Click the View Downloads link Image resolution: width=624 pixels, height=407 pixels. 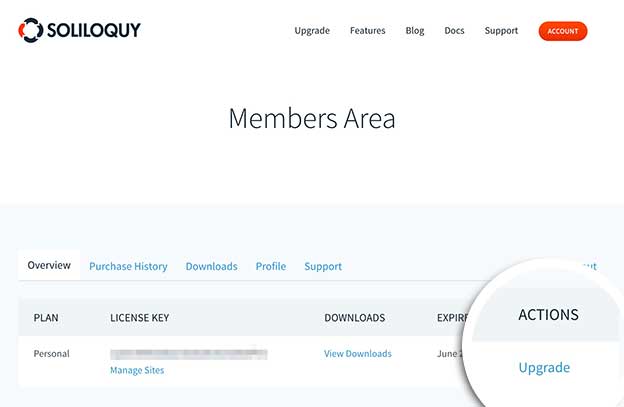tap(358, 353)
